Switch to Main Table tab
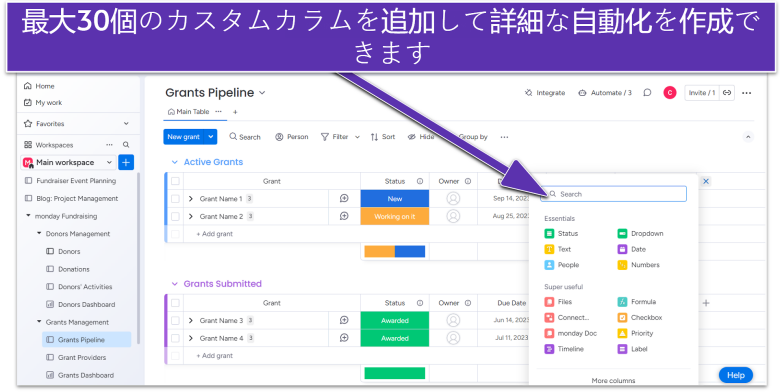780x392 pixels. click(x=189, y=111)
